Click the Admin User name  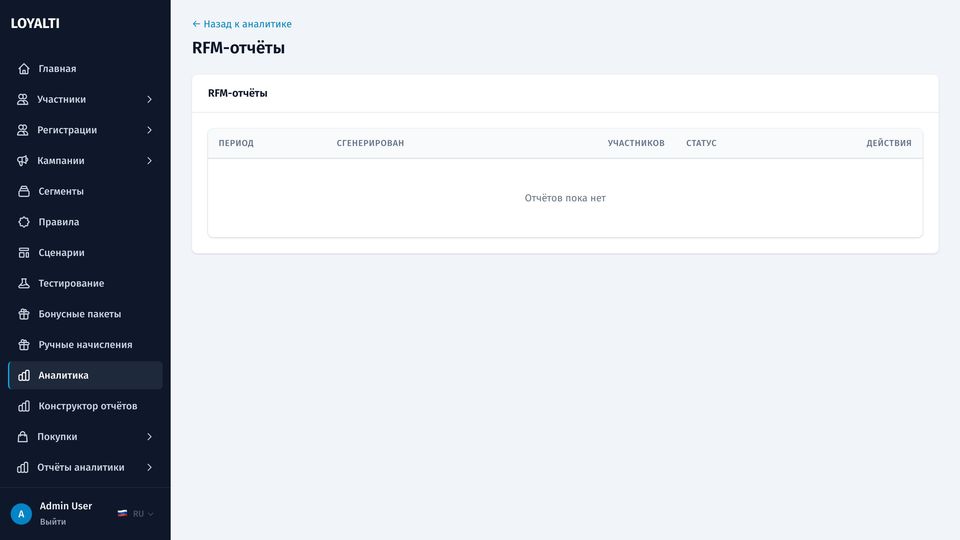pyautogui.click(x=66, y=506)
